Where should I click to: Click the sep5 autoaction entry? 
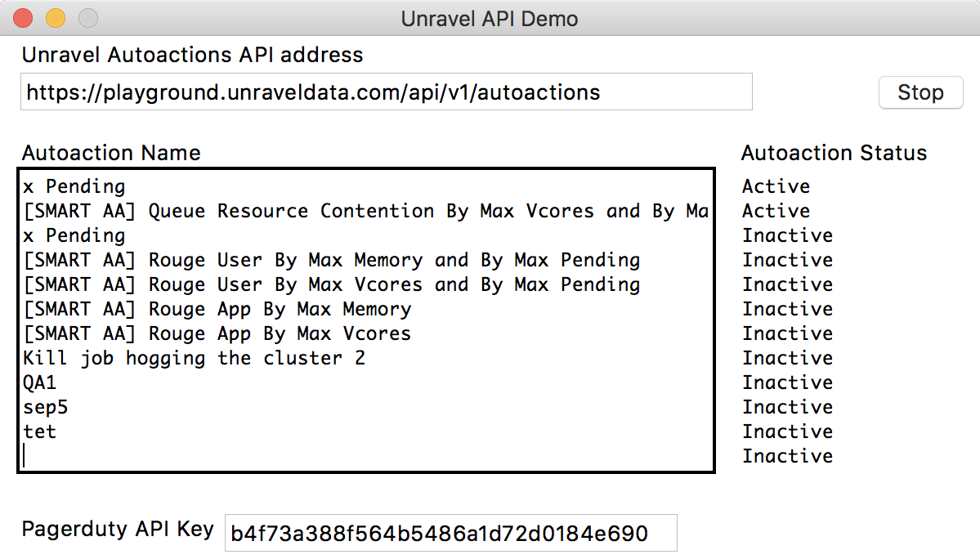pyautogui.click(x=46, y=407)
